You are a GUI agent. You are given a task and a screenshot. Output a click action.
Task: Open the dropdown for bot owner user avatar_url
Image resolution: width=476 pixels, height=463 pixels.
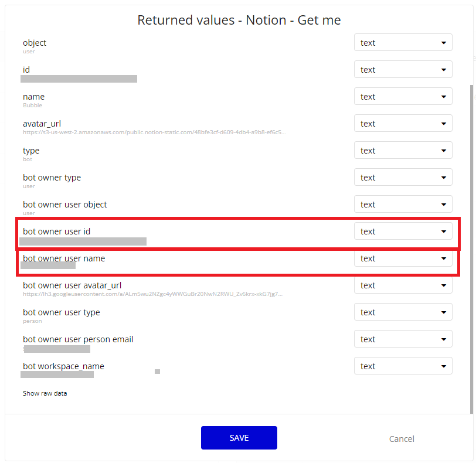pyautogui.click(x=403, y=285)
